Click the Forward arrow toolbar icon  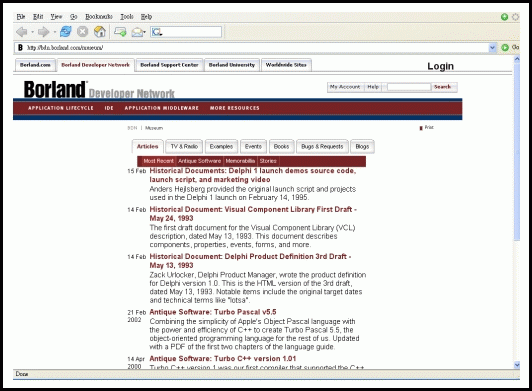(43, 32)
